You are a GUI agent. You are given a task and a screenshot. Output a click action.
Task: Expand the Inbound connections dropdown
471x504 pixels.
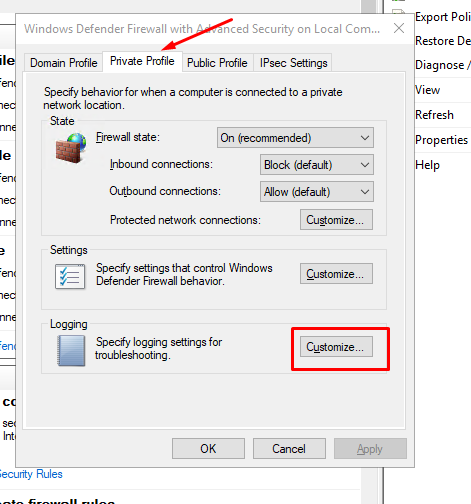[x=317, y=165]
